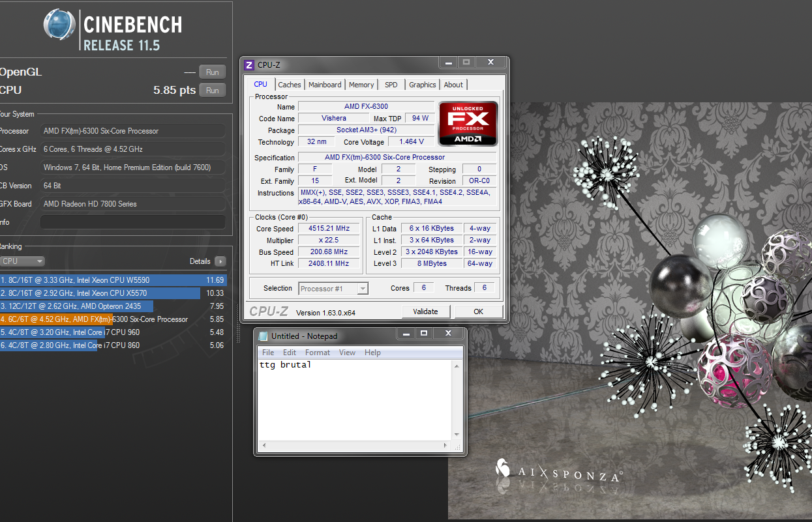This screenshot has height=522, width=812.
Task: Click the Threads count value in CPU-Z
Action: click(485, 288)
